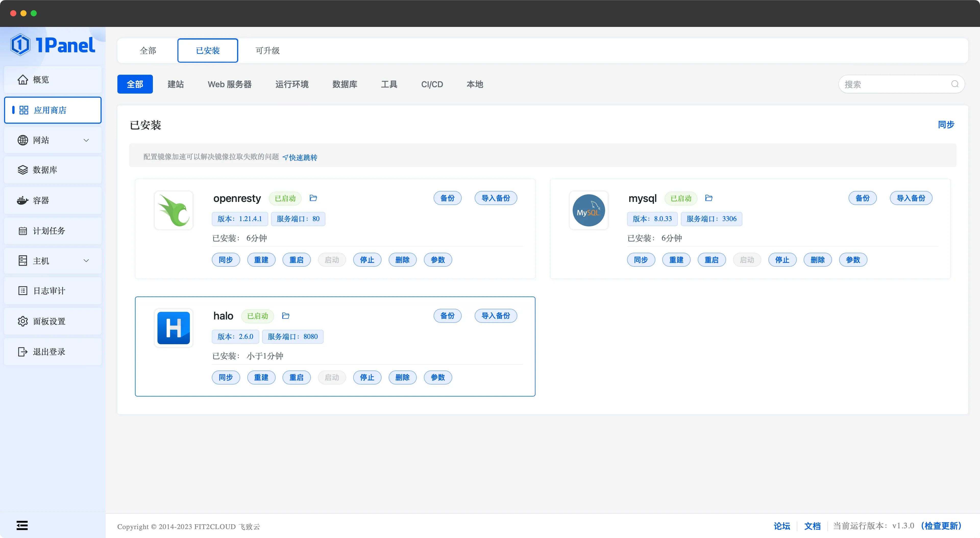Viewport: 980px width, 538px height.
Task: Open openresty 参数 parameters
Action: 438,260
